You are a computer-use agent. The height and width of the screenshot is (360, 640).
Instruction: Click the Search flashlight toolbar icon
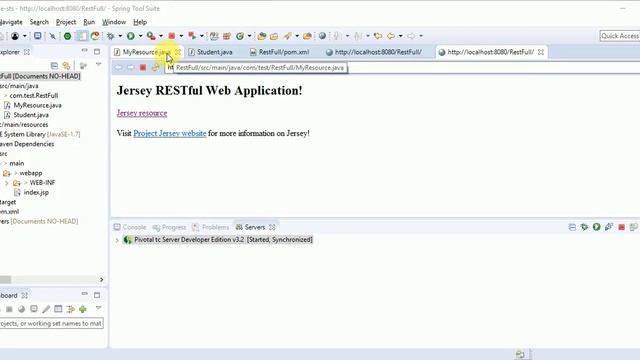pos(288,36)
